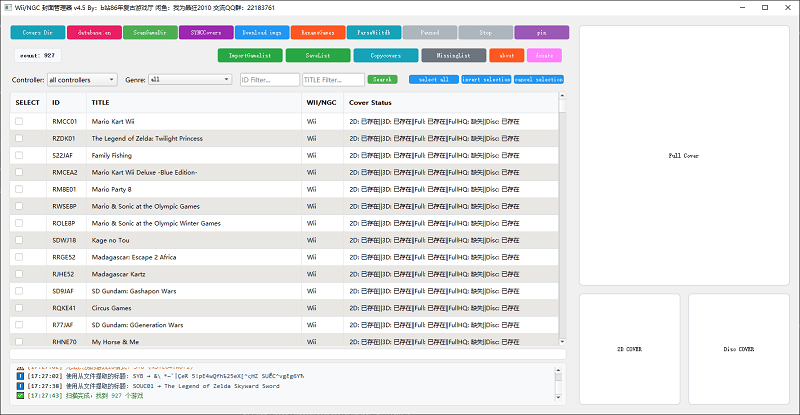Click the pink donate button
Screen dimensions: 800x415
(544, 55)
